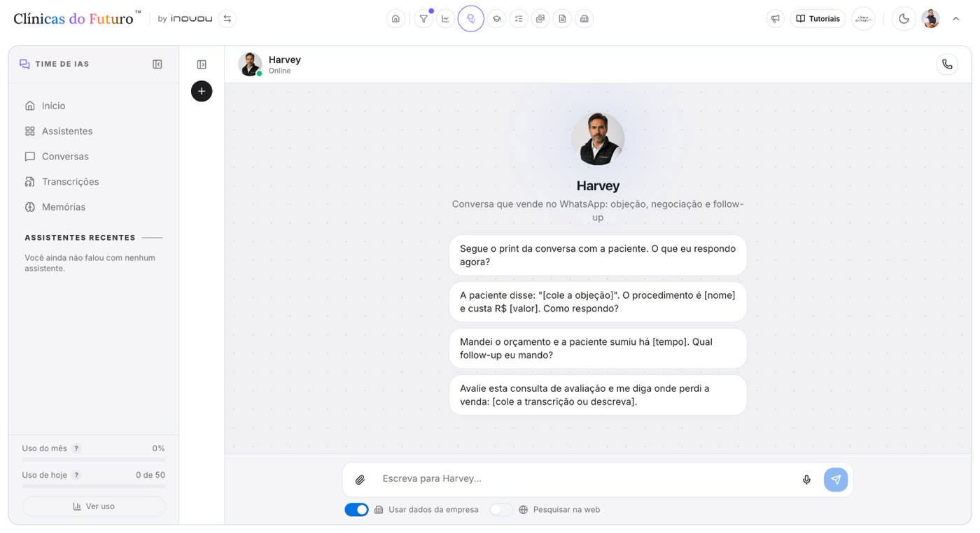The width and height of the screenshot is (980, 533).
Task: Open the graduation cap icon
Action: click(x=497, y=19)
